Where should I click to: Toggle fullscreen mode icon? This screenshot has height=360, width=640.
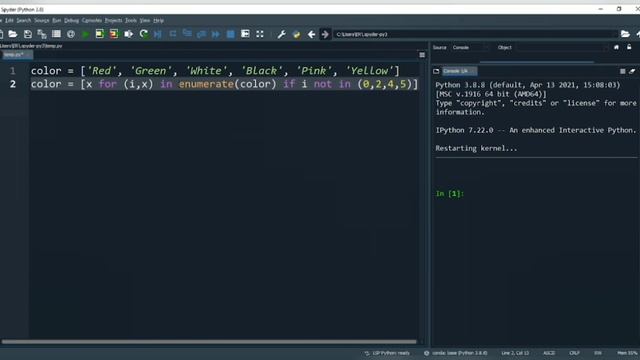pyautogui.click(x=260, y=34)
